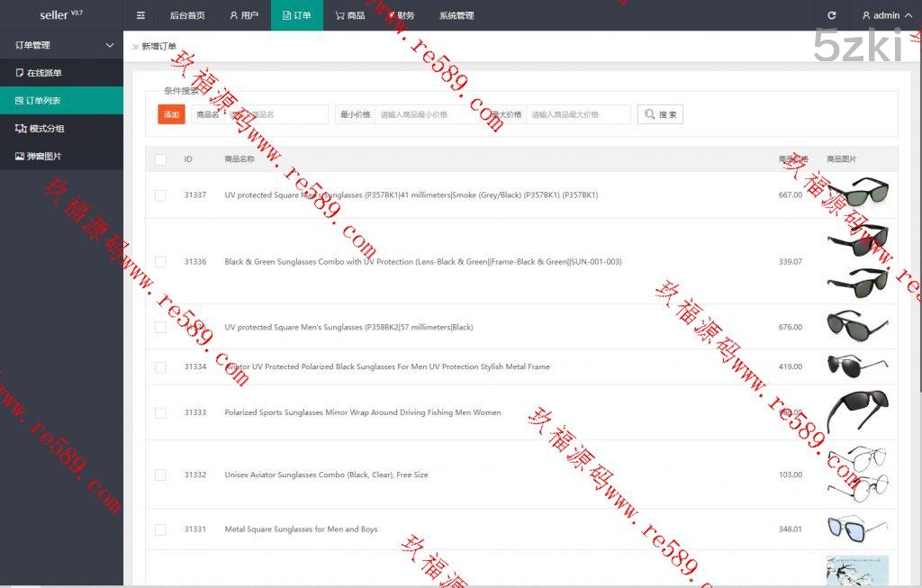Switch to the 订单 top tab
922x588 pixels.
[x=296, y=15]
